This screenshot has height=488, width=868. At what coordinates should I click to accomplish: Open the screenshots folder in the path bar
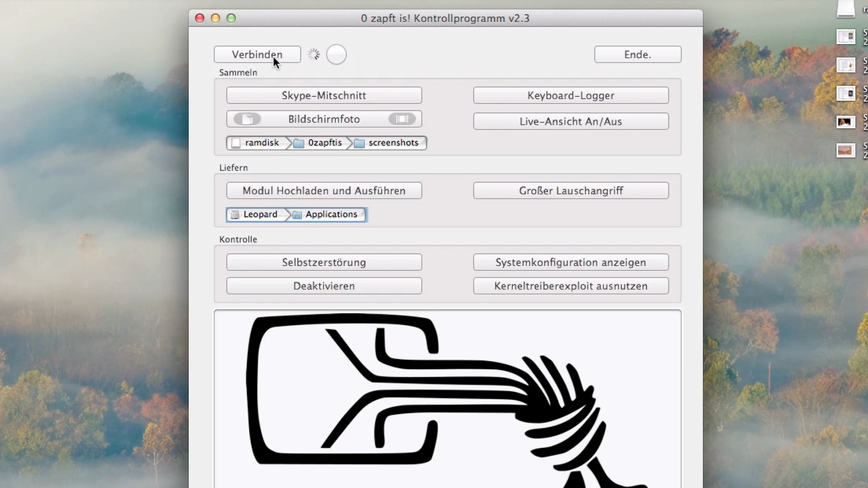pyautogui.click(x=387, y=143)
